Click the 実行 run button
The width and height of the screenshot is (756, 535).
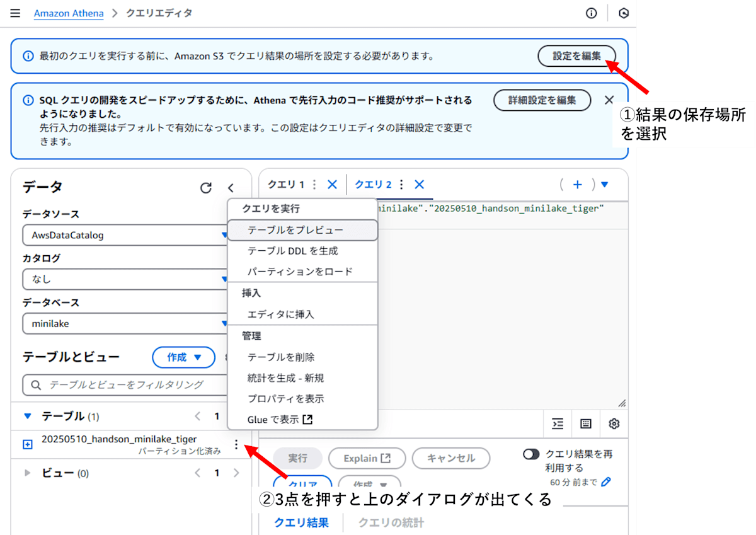(x=297, y=458)
